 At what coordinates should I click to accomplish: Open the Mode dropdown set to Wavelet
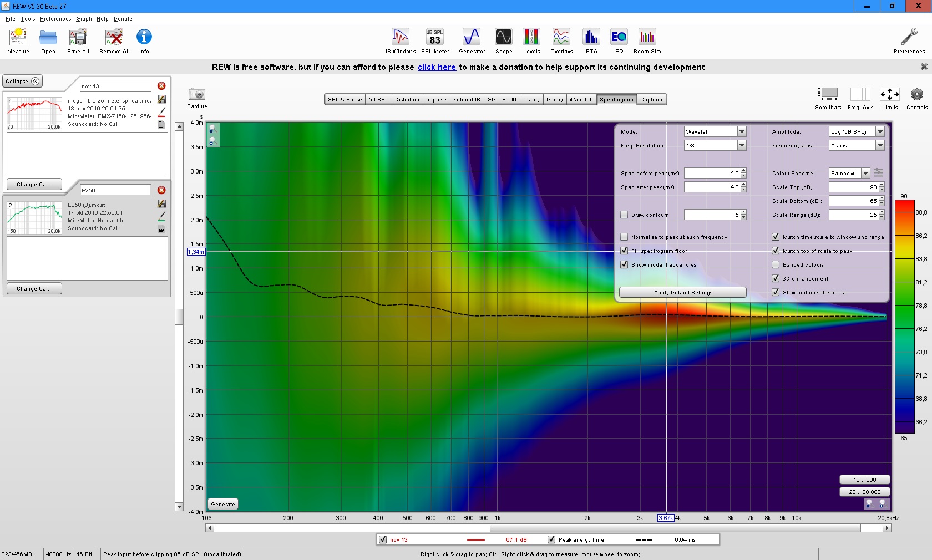click(x=715, y=131)
